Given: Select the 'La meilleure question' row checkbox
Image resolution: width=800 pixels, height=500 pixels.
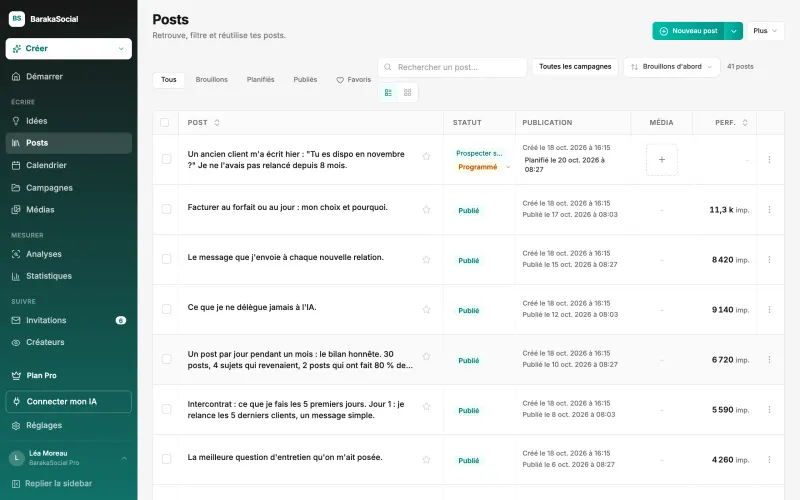Looking at the screenshot, I should (x=166, y=459).
